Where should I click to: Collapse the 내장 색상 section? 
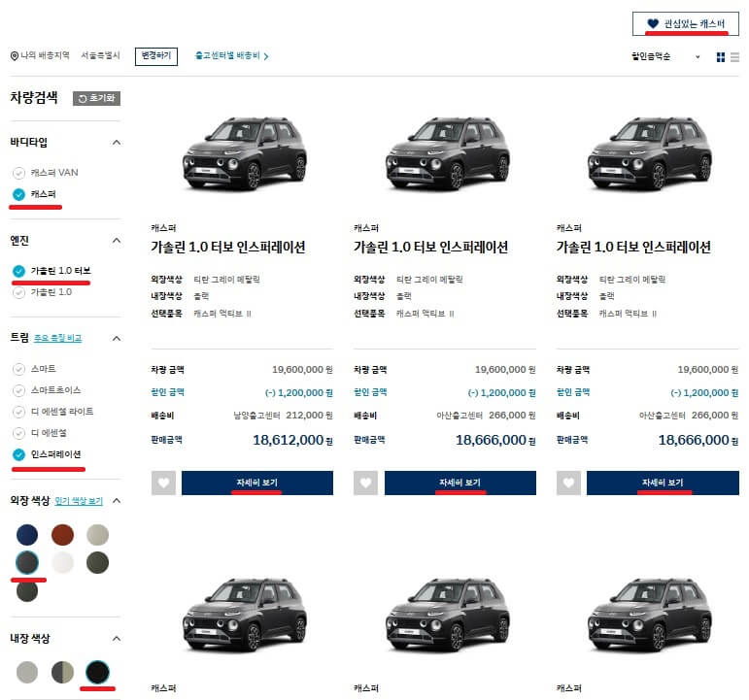116,639
